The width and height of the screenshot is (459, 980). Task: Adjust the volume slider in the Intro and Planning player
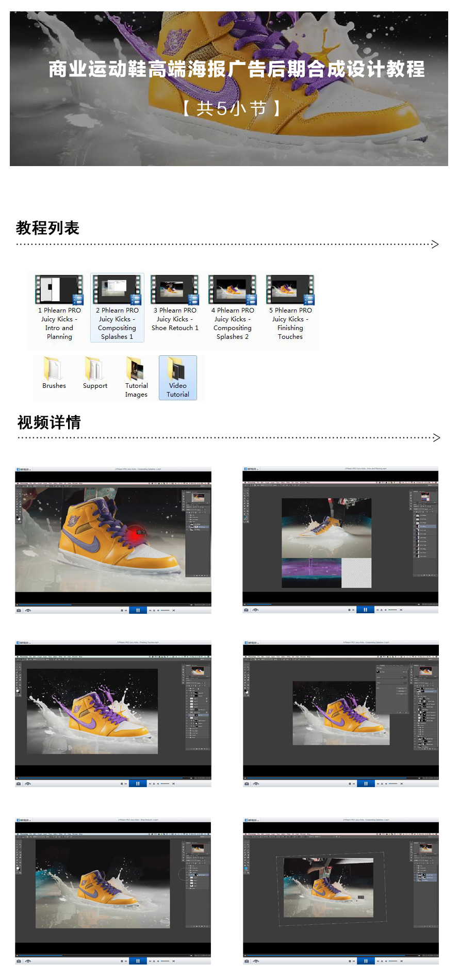click(392, 610)
